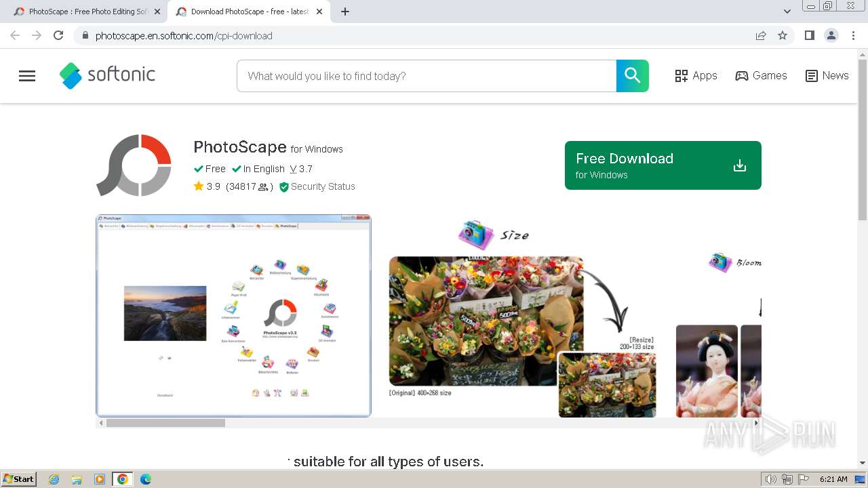Click the Action Center flag tray icon
This screenshot has width=868, height=488.
point(804,479)
